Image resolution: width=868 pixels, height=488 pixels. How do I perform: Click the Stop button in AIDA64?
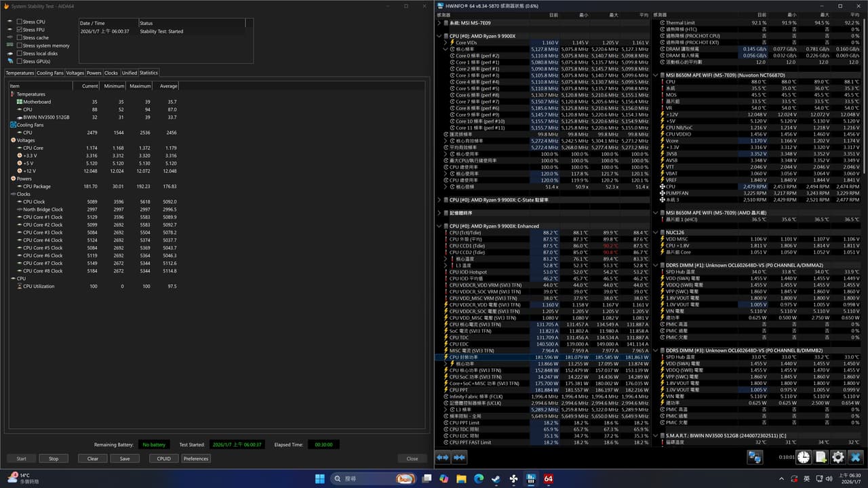[54, 458]
